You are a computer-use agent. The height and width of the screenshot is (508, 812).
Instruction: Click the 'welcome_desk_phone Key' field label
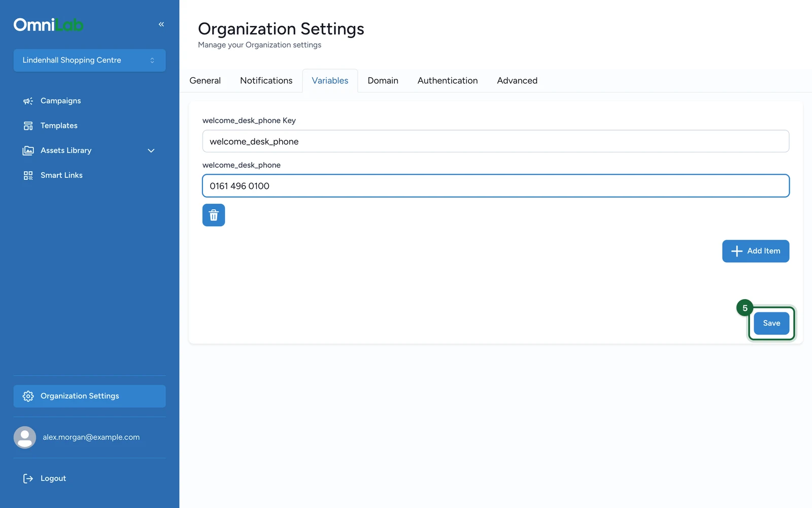249,121
